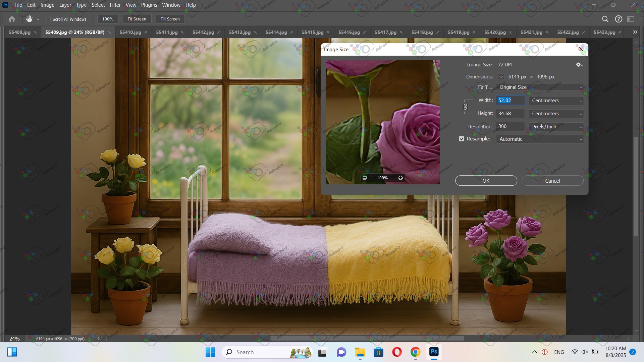
Task: Open the Photoshop search magnifier icon
Action: point(605,19)
